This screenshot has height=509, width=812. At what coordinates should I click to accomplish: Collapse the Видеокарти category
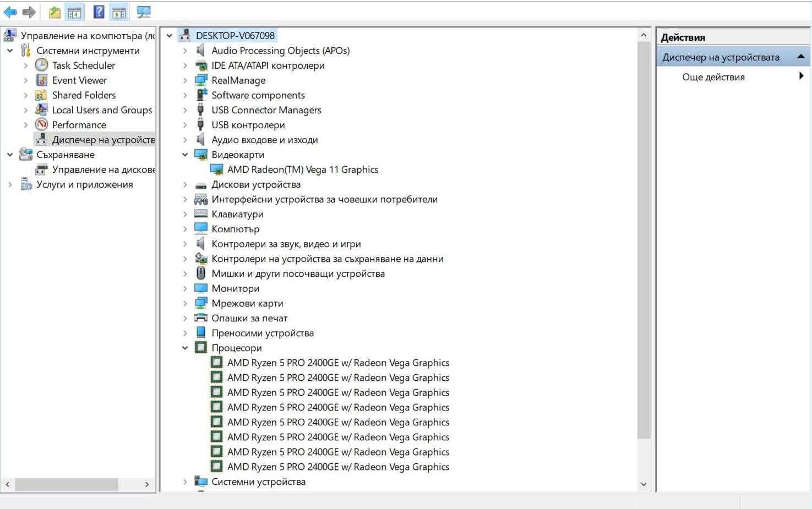click(x=185, y=155)
